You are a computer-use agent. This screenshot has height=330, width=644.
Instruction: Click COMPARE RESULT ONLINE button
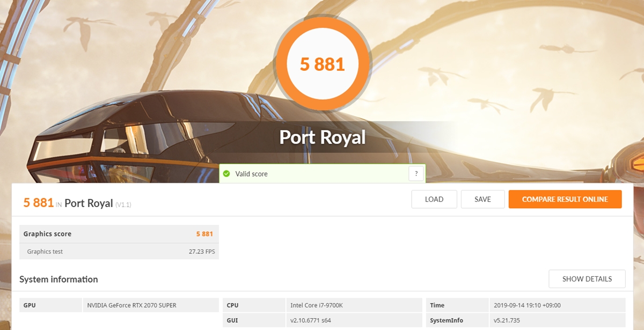565,199
